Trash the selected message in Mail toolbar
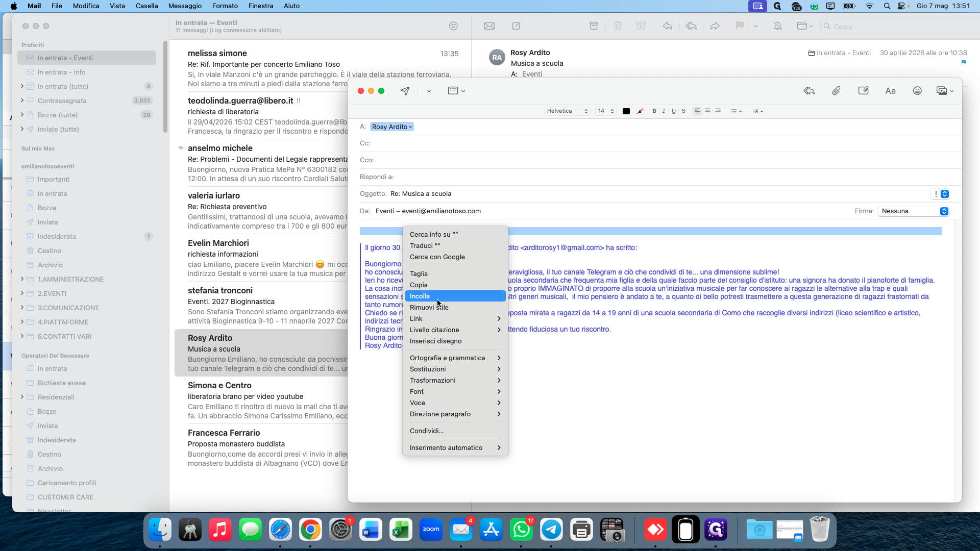The image size is (980, 551). (617, 26)
